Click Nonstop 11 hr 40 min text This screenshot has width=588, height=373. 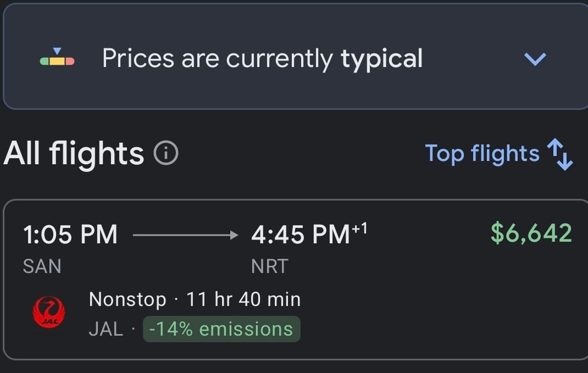(195, 299)
